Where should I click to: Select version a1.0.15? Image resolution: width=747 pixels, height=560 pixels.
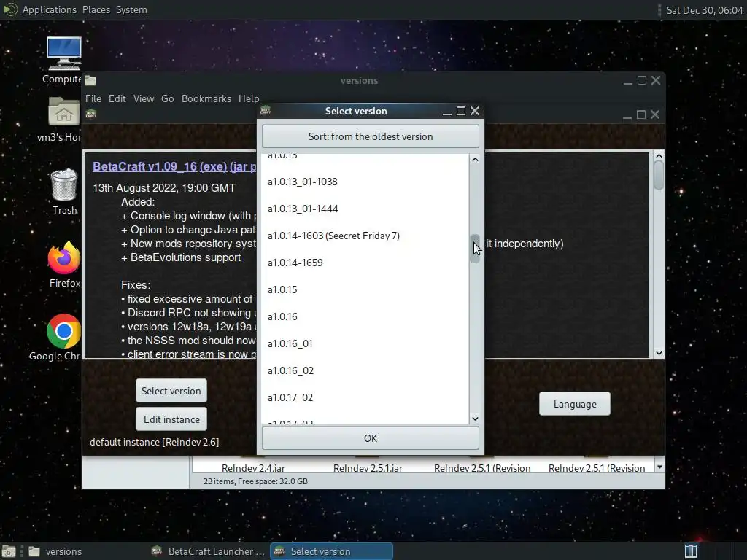[x=365, y=289]
